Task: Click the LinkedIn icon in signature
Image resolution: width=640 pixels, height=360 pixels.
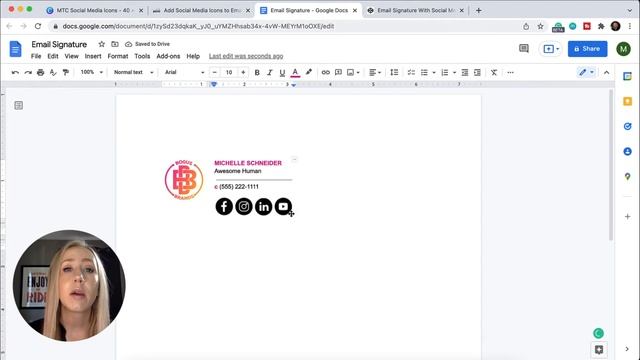Action: [264, 207]
